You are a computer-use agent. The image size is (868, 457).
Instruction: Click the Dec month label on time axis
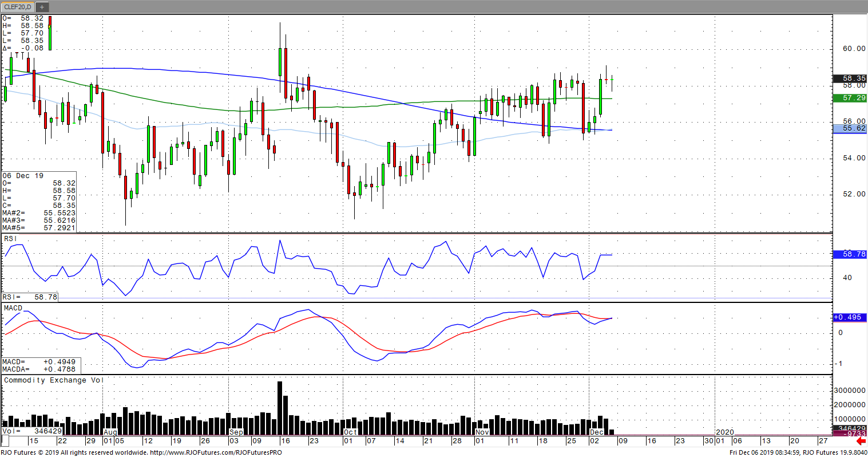(597, 432)
